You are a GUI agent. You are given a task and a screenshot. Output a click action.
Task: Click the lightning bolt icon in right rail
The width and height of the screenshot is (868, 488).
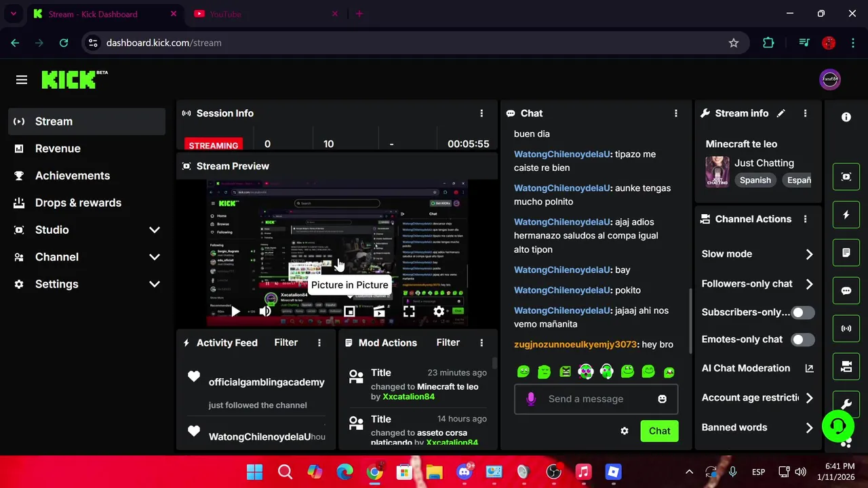coord(846,215)
